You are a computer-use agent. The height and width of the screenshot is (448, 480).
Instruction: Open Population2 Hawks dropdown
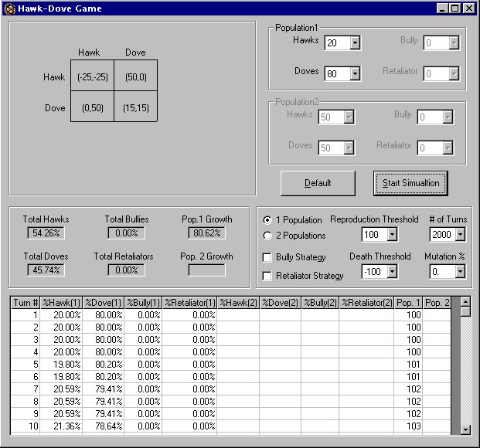(349, 117)
